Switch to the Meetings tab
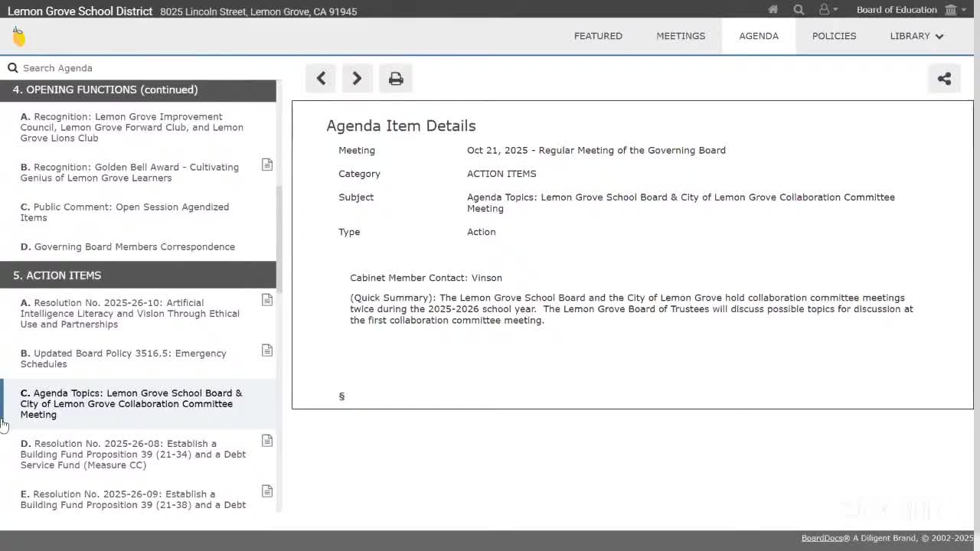The width and height of the screenshot is (980, 551). tap(680, 36)
